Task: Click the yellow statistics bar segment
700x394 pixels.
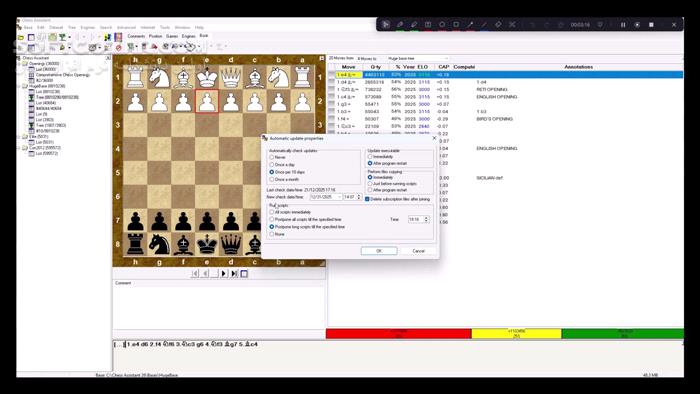Action: [x=517, y=333]
